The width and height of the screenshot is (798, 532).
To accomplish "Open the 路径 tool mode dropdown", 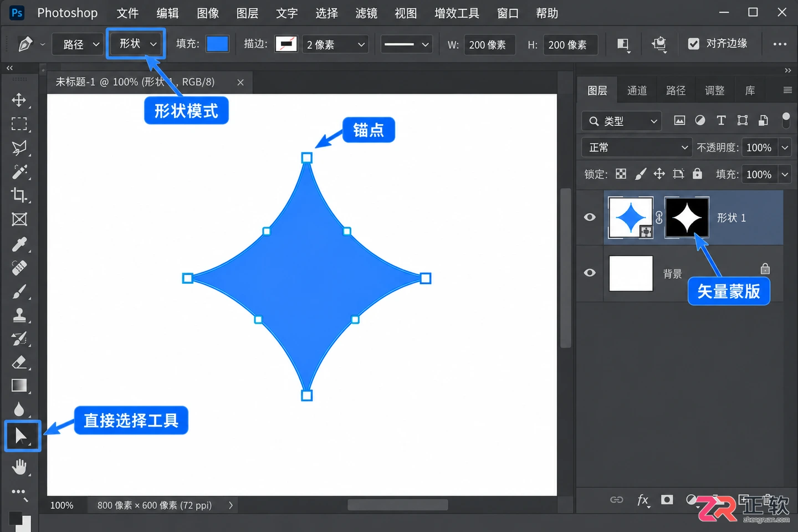I will pyautogui.click(x=78, y=44).
